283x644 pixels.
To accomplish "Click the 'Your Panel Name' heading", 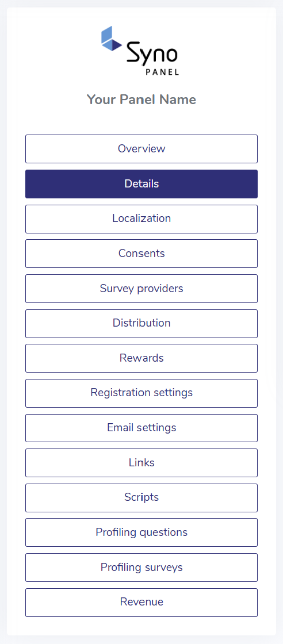I will pos(141,99).
